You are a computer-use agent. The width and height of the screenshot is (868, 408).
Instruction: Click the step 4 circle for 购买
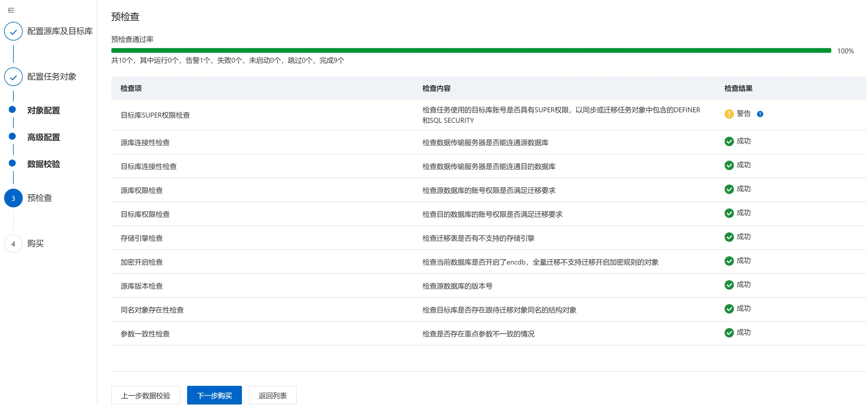click(13, 244)
